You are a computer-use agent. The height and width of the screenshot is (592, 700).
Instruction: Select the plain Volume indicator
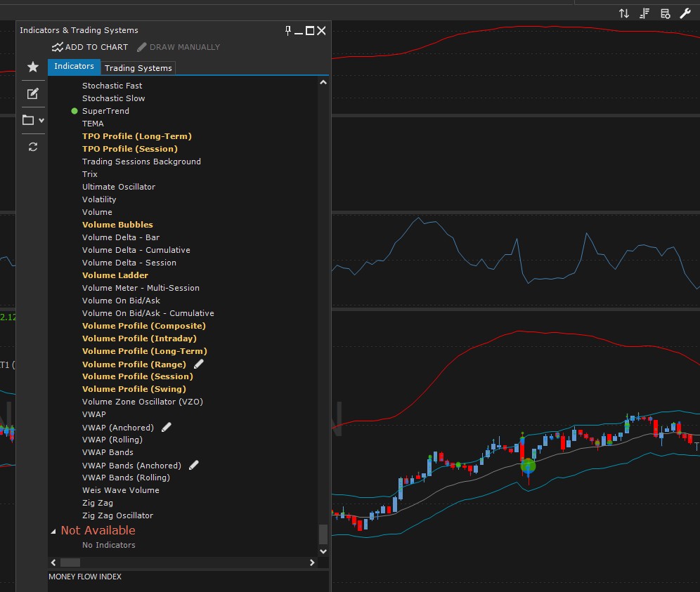[x=97, y=212]
